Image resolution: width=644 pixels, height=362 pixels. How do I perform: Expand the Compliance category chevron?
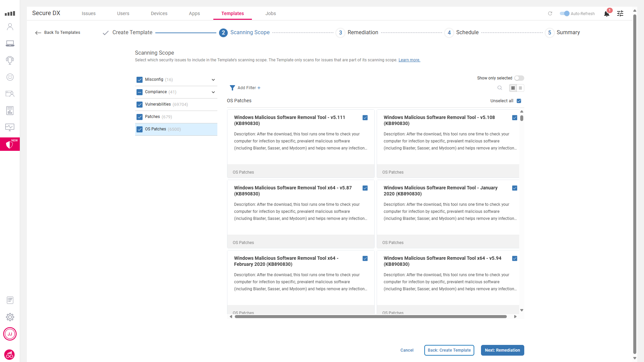[213, 92]
